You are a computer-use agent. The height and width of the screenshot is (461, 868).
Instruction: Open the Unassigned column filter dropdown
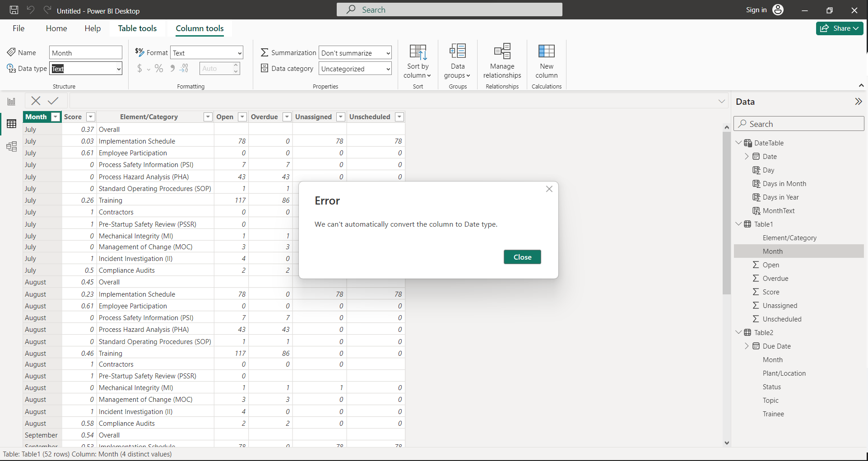click(341, 117)
